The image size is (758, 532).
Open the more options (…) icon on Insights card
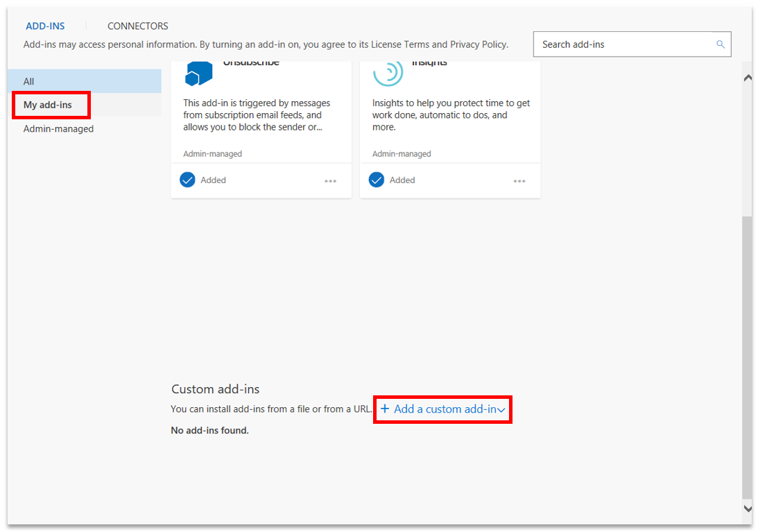pyautogui.click(x=519, y=180)
